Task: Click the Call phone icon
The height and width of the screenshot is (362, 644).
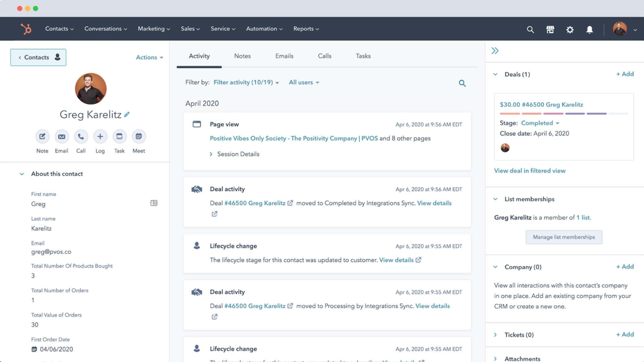Action: [81, 136]
